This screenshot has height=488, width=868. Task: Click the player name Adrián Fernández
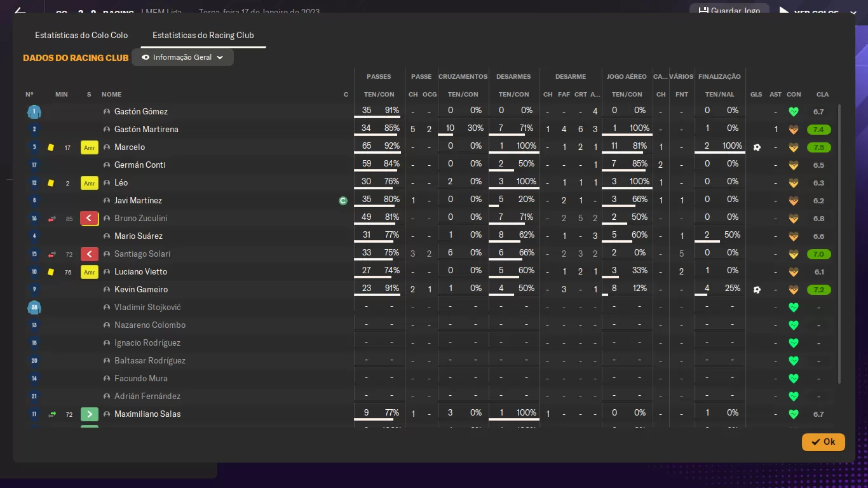point(147,396)
